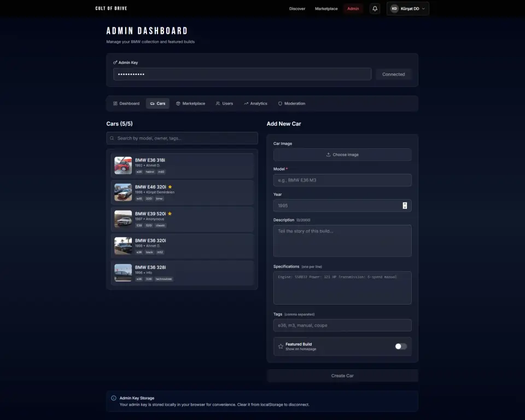Adjust the Year field spinner arrows
525x420 pixels.
[405, 206]
